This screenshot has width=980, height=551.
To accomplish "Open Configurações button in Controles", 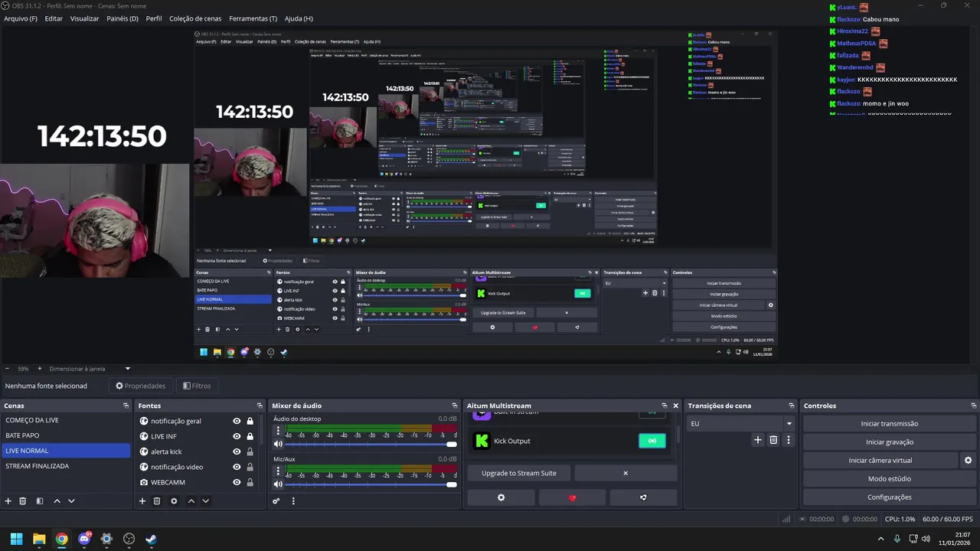I will pyautogui.click(x=890, y=497).
